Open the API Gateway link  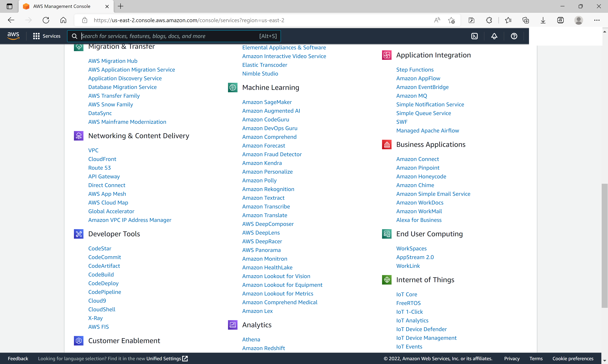[x=104, y=176]
